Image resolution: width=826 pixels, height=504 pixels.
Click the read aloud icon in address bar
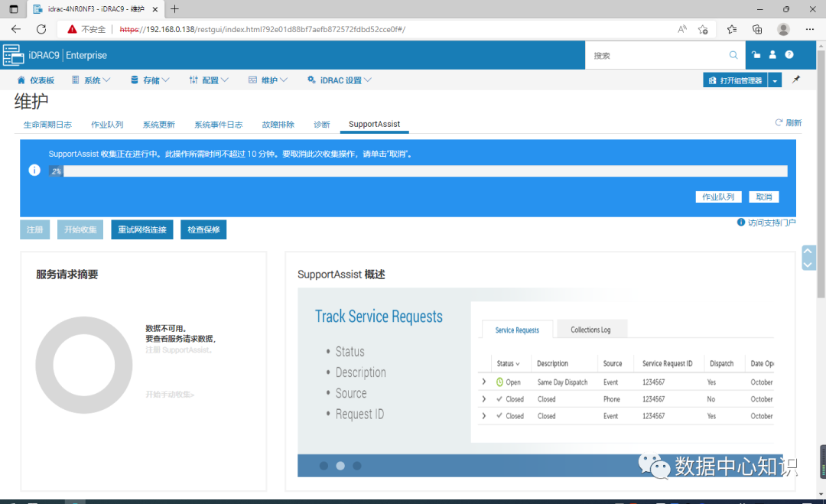682,29
